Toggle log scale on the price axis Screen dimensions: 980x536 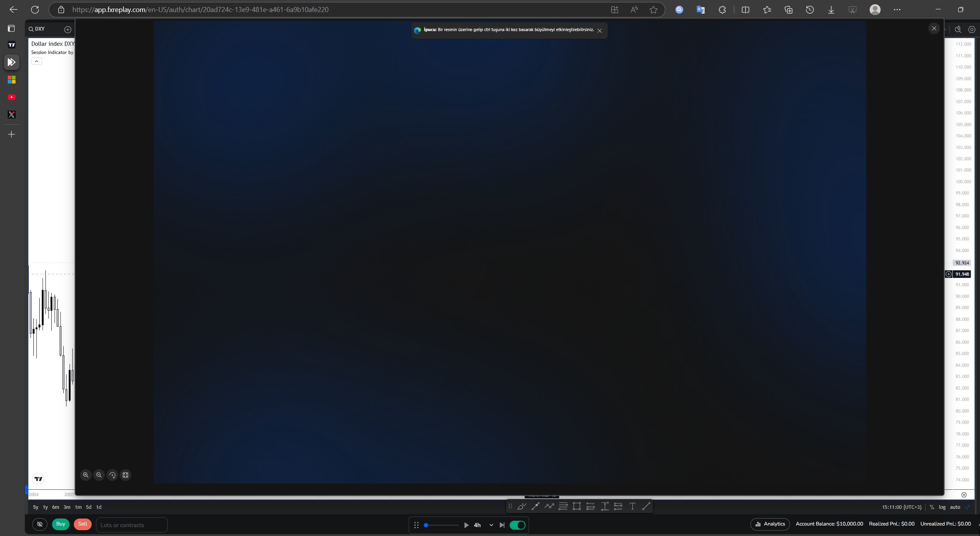[942, 507]
